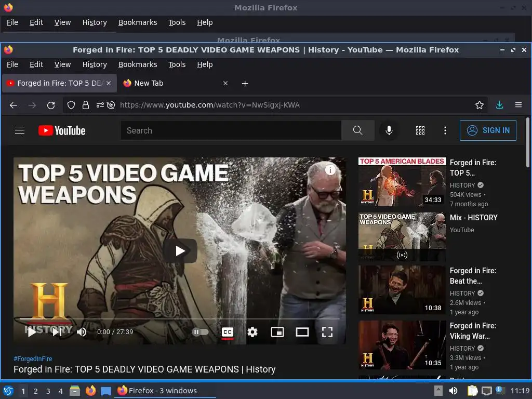Click the SIGN IN button
Viewport: 532px width, 399px height.
coord(488,130)
